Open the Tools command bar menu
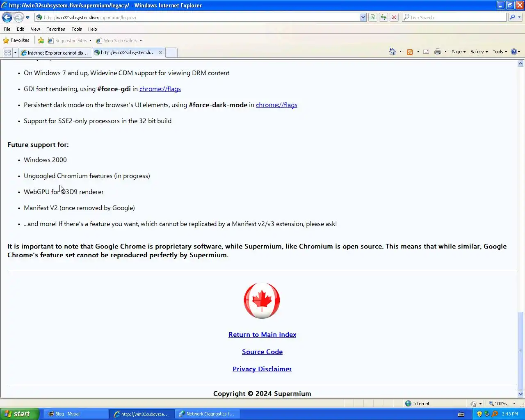Viewport: 525px width, 420px height. coord(500,52)
